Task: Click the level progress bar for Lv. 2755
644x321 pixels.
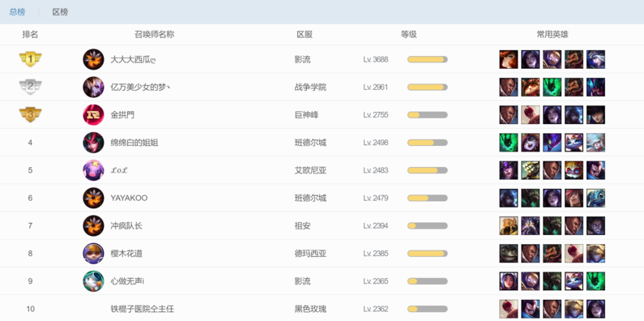Action: tap(428, 114)
